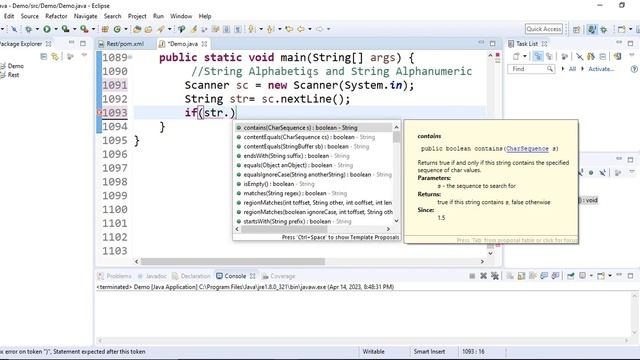The image size is (640, 360).
Task: Click Activate... link in Task List
Action: pyautogui.click(x=601, y=69)
